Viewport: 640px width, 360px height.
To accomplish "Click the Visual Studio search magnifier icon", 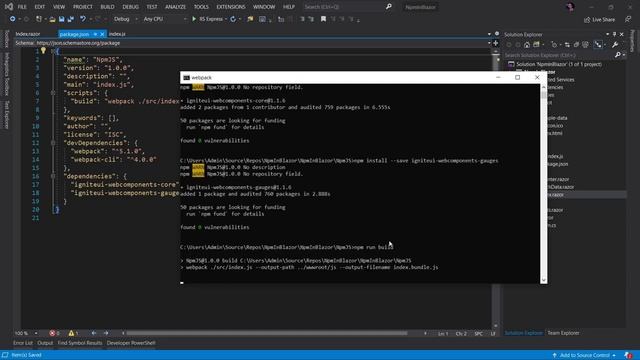I will point(389,7).
